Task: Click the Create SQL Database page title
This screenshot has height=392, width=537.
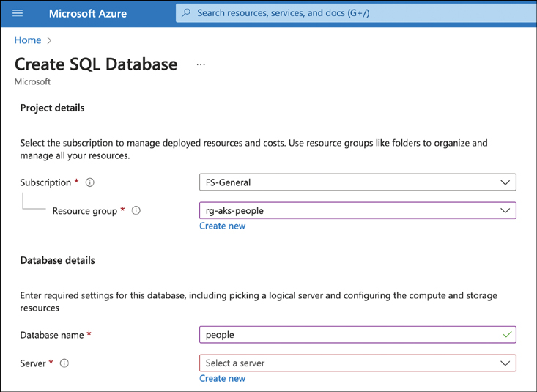Action: pos(96,64)
